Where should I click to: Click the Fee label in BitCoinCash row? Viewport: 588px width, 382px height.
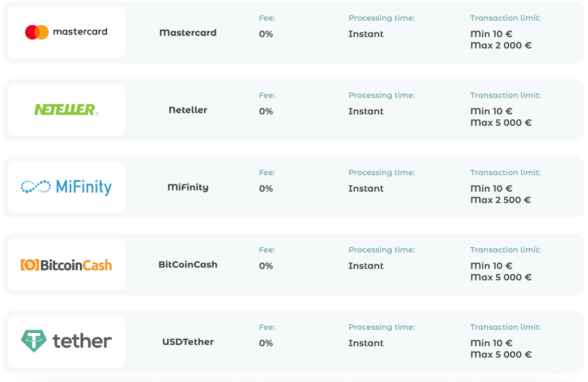[x=267, y=250]
